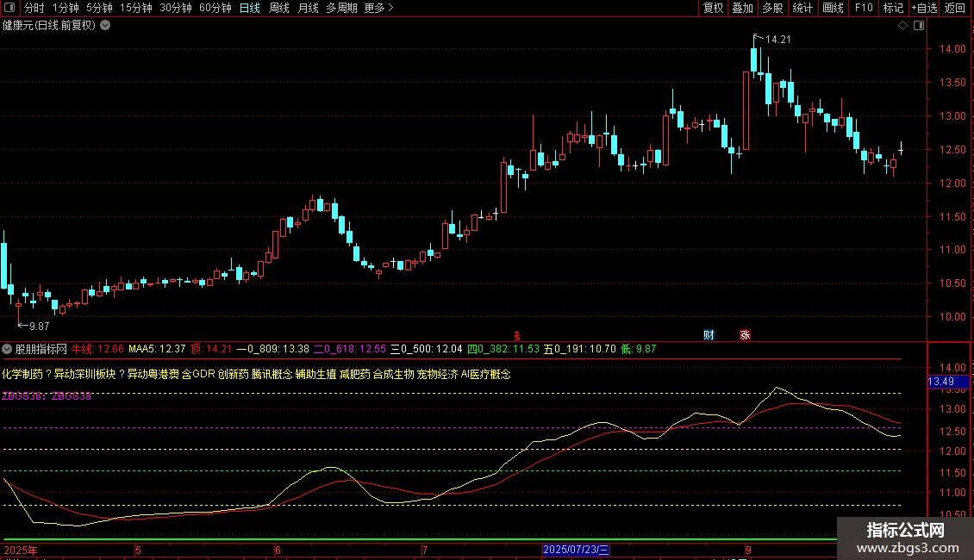
Task: Click the 复权 adjustment button
Action: pos(714,8)
